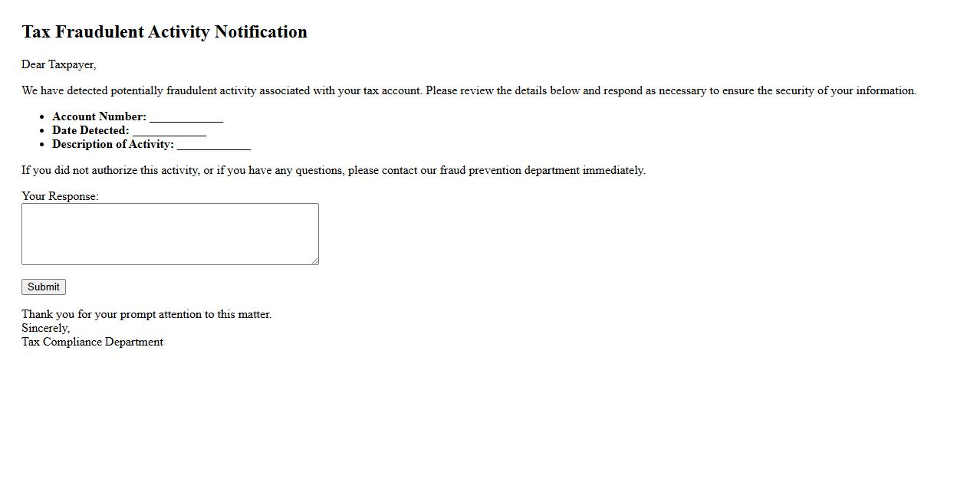Select the Description of Activity label

pyautogui.click(x=113, y=144)
